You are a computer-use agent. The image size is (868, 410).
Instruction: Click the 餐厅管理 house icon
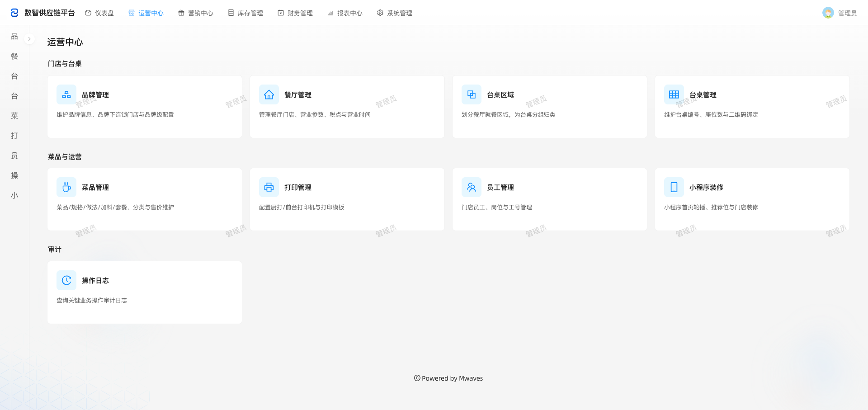(269, 94)
